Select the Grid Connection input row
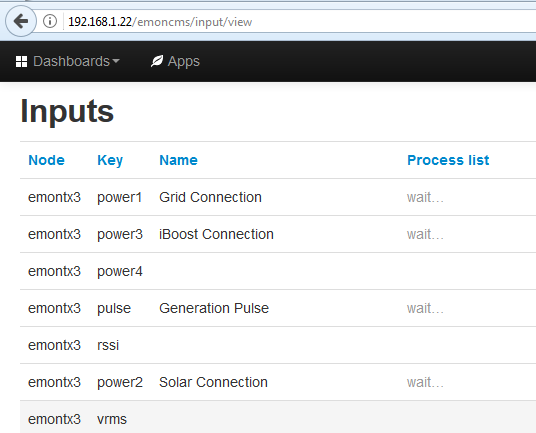536x433 pixels. 278,197
